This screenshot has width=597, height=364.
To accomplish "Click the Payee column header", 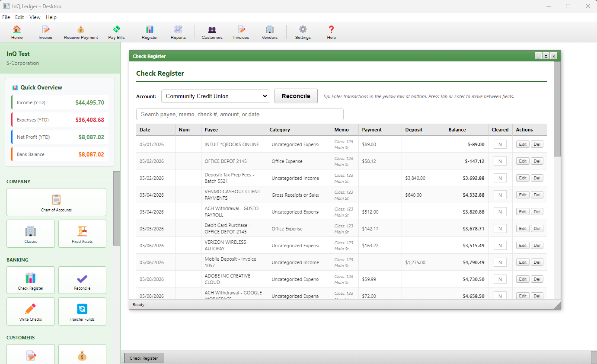I will click(x=233, y=130).
